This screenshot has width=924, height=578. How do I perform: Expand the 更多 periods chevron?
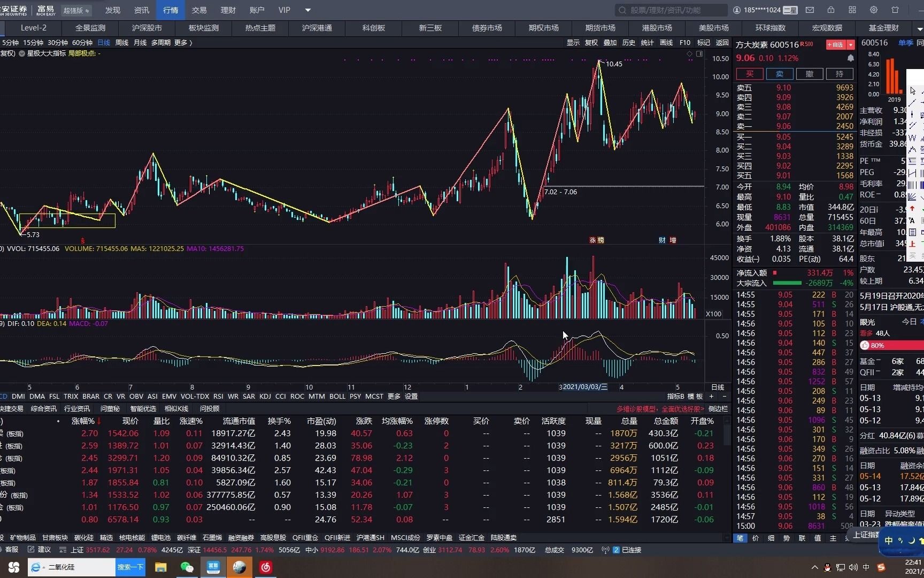tap(191, 43)
